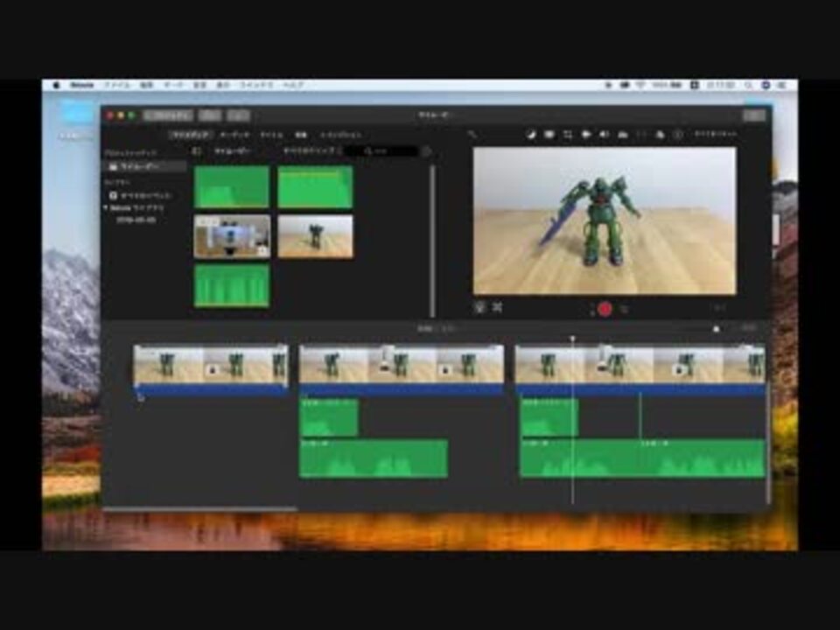Click the timeline playhead handle
Screen dimensions: 840x630
click(x=572, y=339)
